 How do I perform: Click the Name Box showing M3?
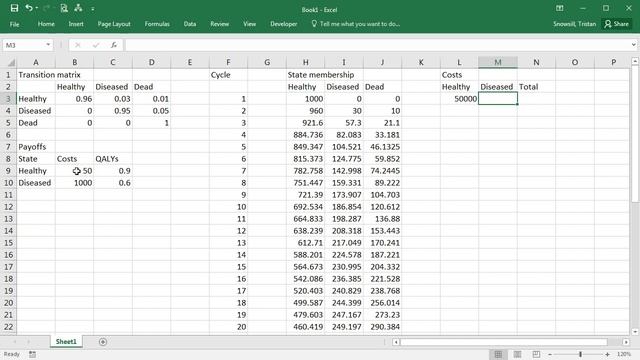pyautogui.click(x=24, y=45)
